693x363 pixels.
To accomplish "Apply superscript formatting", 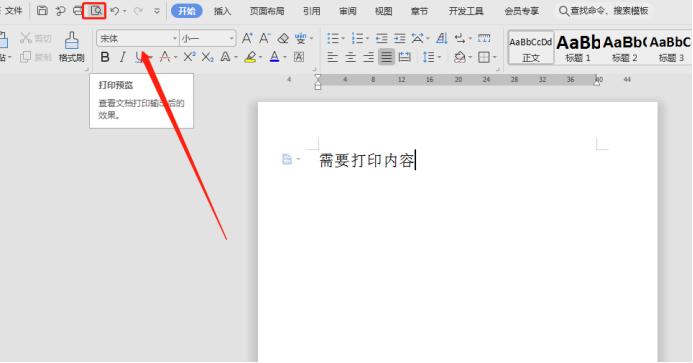I will click(189, 57).
